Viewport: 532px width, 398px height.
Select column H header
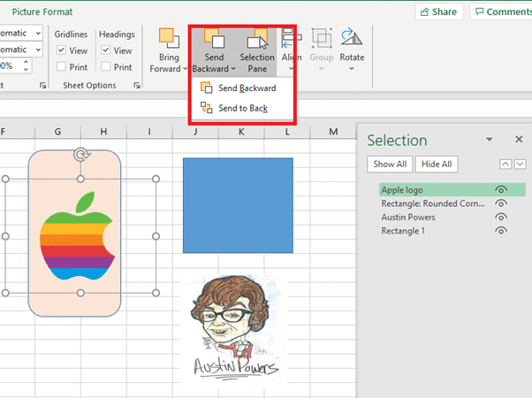pyautogui.click(x=103, y=132)
